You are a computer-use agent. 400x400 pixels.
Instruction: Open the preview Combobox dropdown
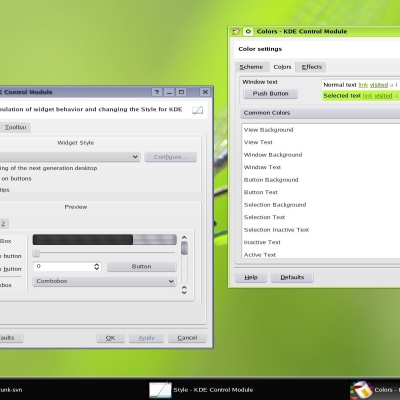[x=104, y=281]
